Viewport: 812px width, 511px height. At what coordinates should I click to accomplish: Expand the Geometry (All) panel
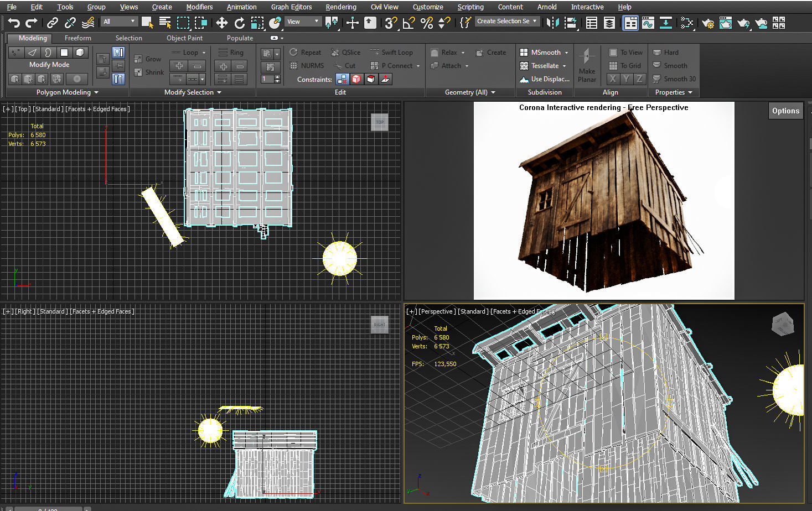[470, 92]
